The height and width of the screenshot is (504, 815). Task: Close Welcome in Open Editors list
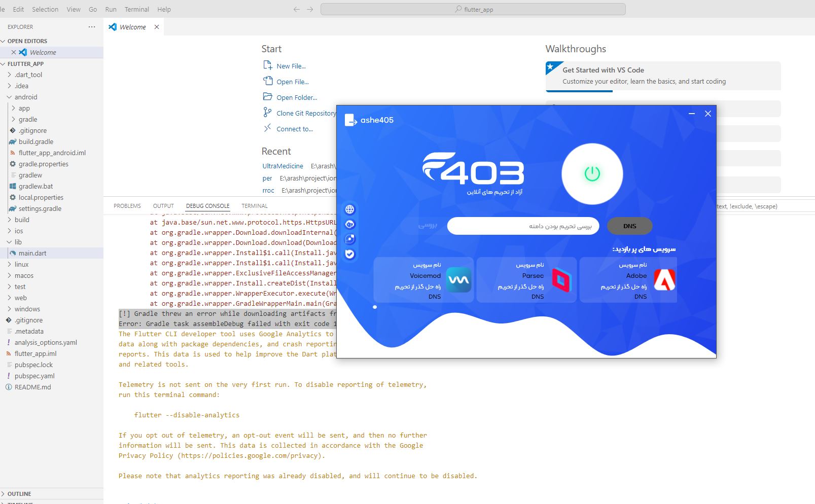point(14,52)
